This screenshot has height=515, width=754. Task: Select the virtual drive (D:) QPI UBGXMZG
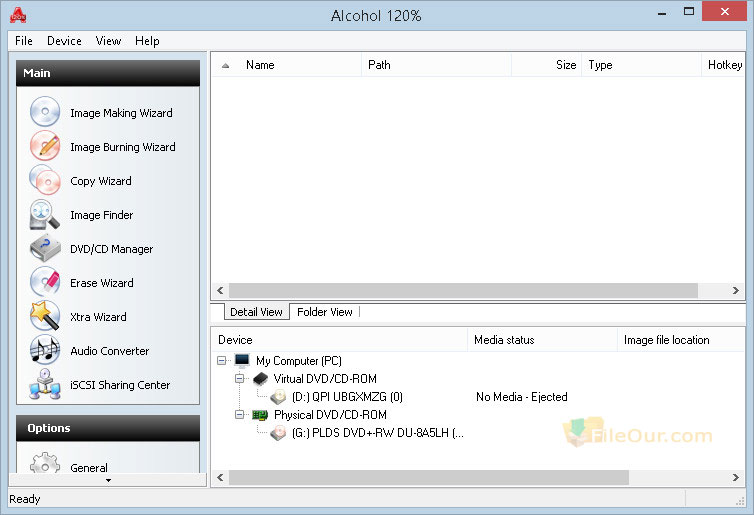pyautogui.click(x=347, y=397)
